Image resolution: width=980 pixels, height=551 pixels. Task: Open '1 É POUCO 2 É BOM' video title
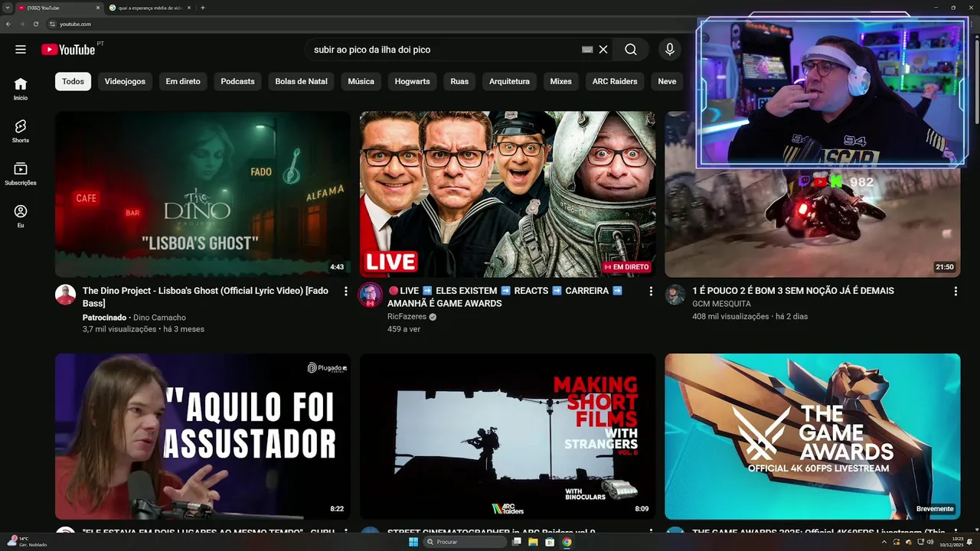(793, 291)
